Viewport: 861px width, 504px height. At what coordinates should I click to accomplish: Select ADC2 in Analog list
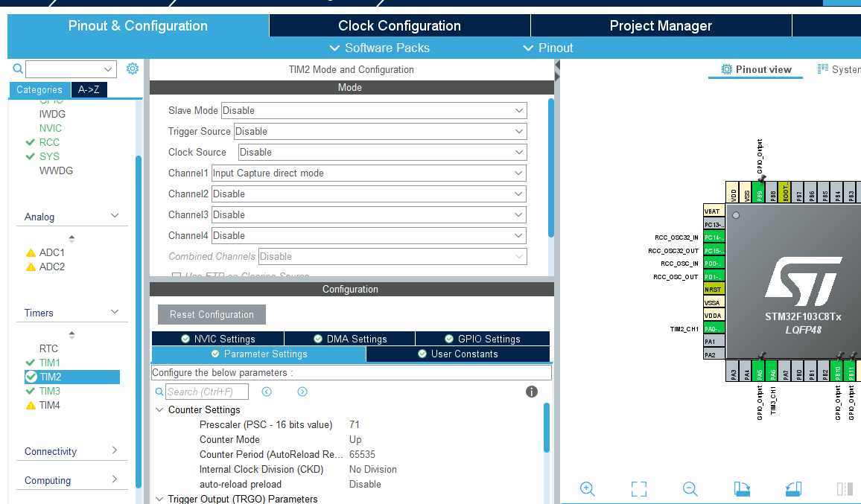coord(51,267)
